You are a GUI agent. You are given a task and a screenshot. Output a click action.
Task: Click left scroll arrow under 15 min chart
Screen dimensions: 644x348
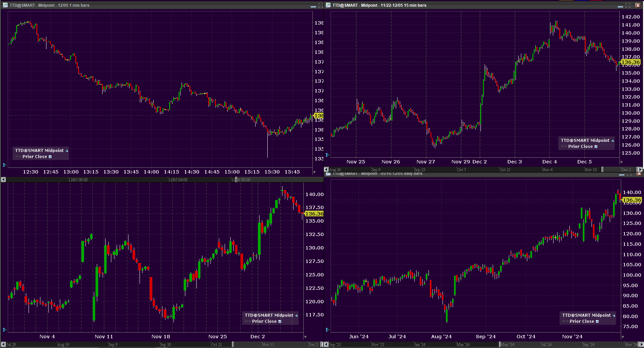click(x=326, y=169)
